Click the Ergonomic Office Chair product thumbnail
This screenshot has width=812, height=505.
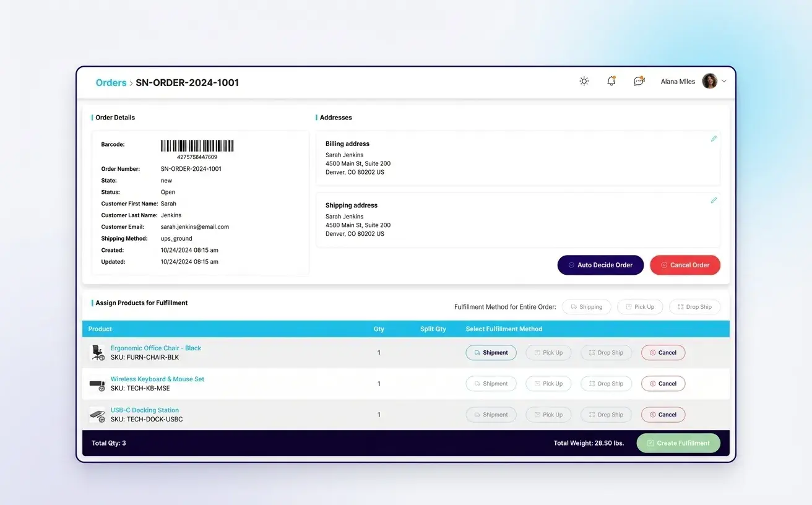97,352
